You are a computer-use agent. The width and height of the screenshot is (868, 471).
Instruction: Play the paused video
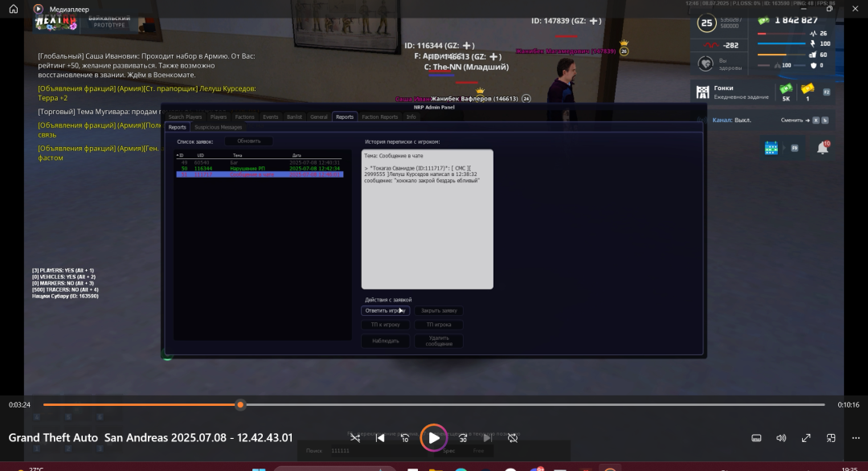click(433, 438)
